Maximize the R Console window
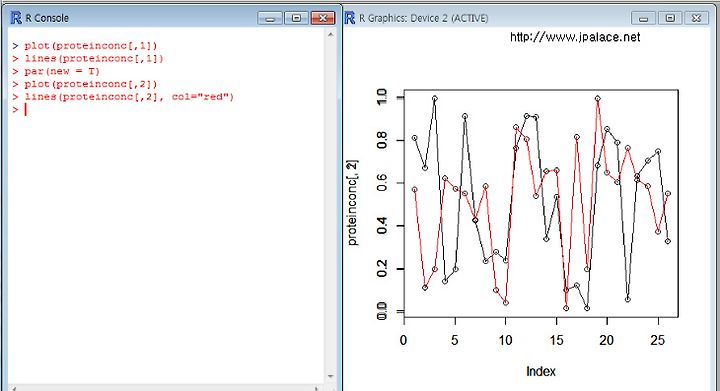This screenshot has width=720, height=391. [x=296, y=18]
